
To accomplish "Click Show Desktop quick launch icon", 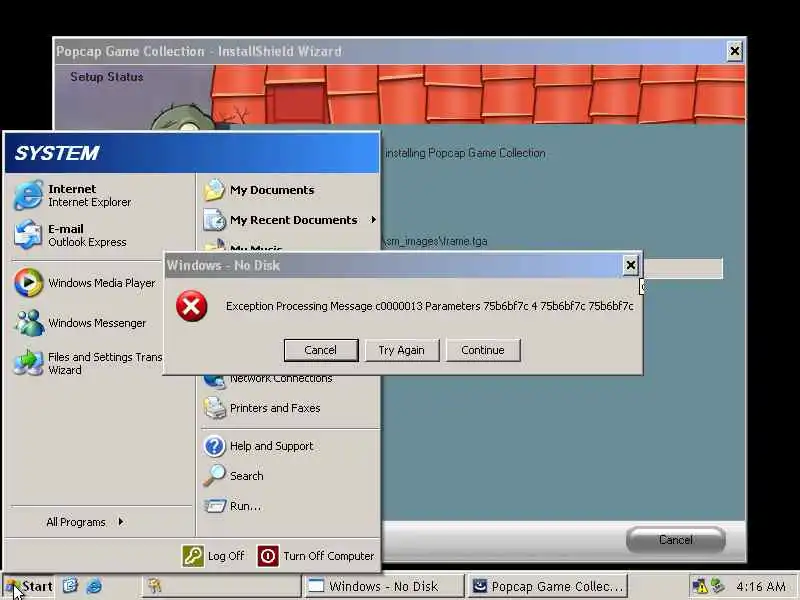I will click(70, 585).
